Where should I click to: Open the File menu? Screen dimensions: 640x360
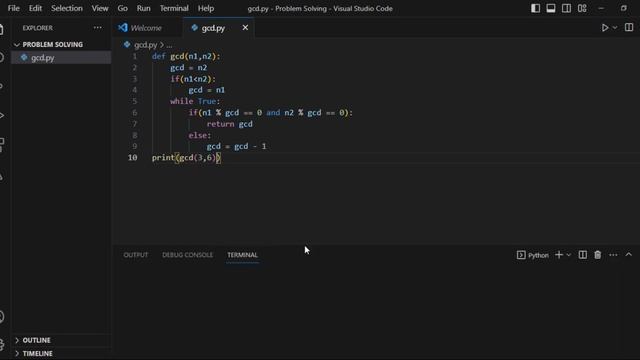13,8
